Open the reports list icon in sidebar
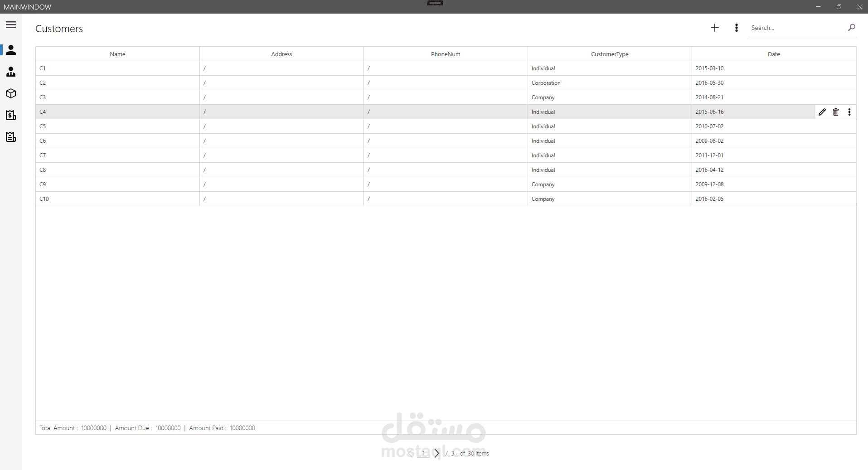Viewport: 868px width, 470px height. (11, 137)
